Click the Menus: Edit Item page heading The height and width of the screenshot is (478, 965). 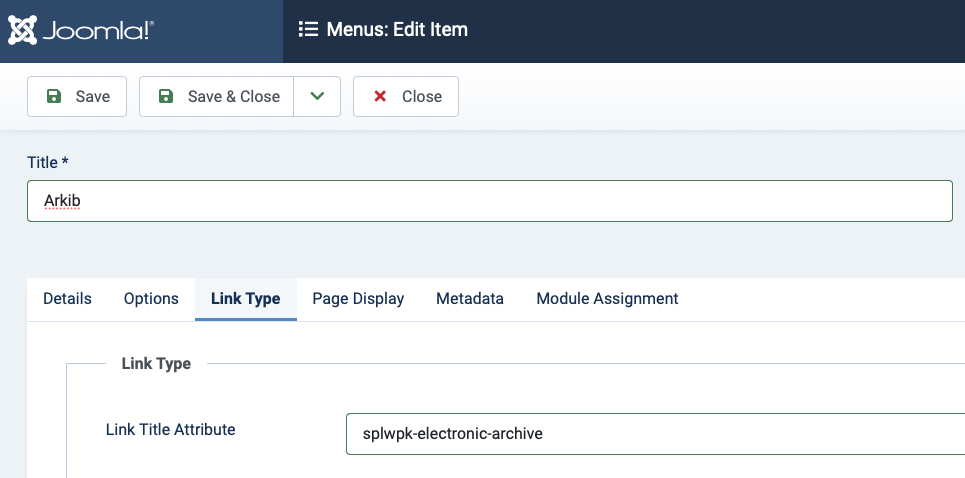pyautogui.click(x=397, y=30)
